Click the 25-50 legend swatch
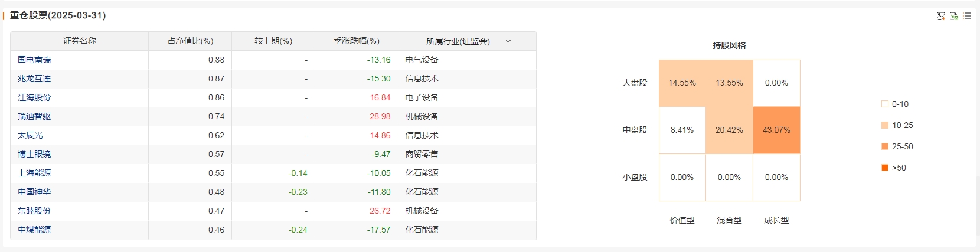The height and width of the screenshot is (252, 980). tap(885, 146)
